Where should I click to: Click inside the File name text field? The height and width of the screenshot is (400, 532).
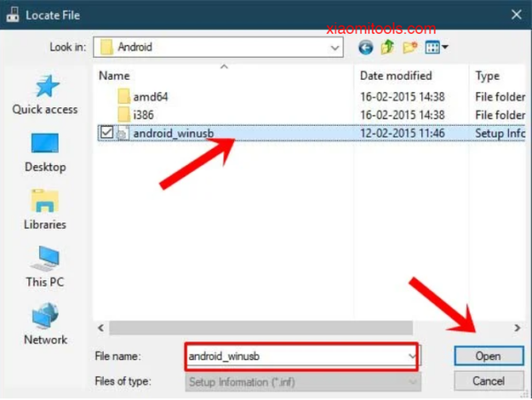[293, 356]
